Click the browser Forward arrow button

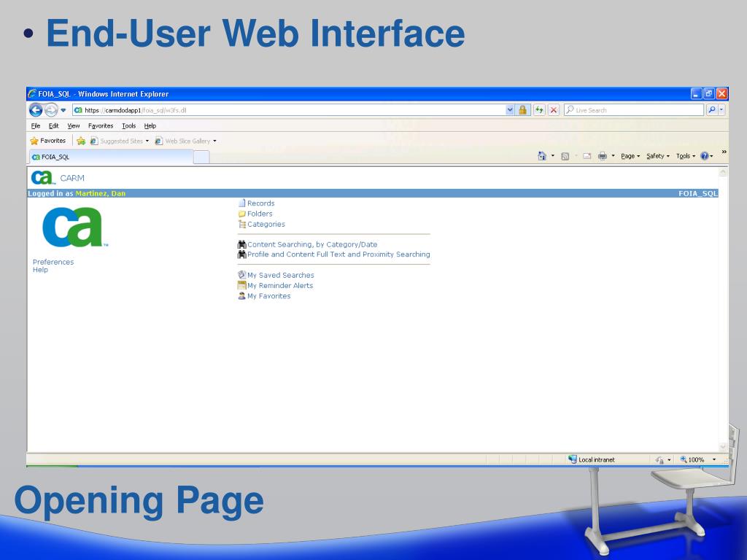pyautogui.click(x=52, y=110)
